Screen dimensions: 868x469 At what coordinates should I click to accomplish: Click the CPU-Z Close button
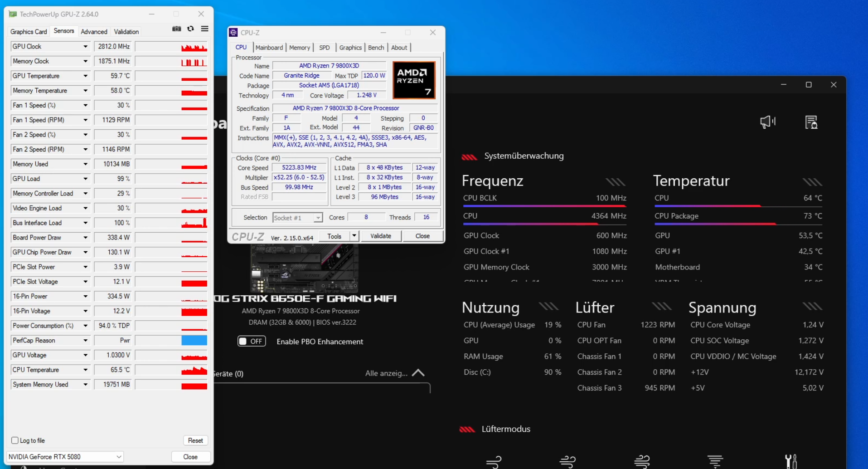click(x=422, y=236)
